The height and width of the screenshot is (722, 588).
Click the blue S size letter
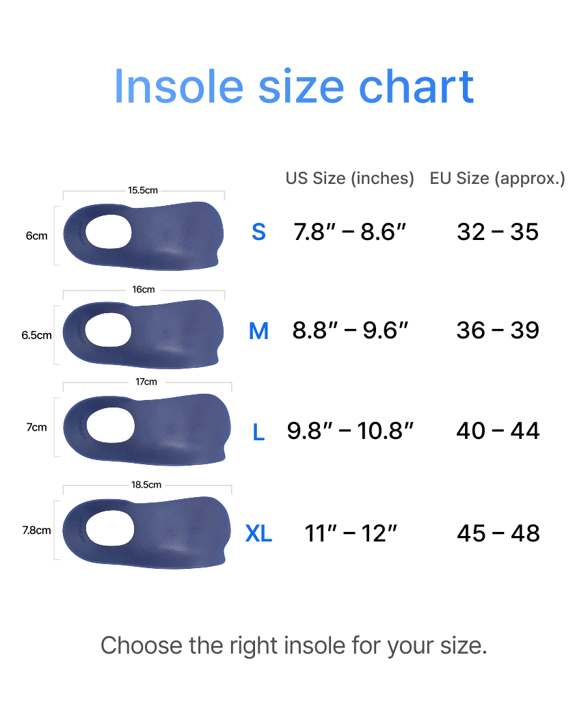click(258, 232)
